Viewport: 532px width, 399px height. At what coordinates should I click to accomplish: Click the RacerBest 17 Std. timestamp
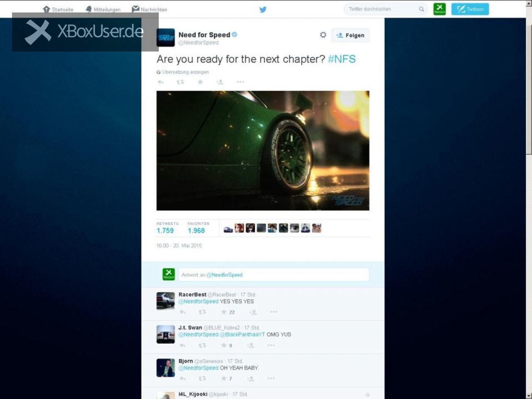pos(248,294)
